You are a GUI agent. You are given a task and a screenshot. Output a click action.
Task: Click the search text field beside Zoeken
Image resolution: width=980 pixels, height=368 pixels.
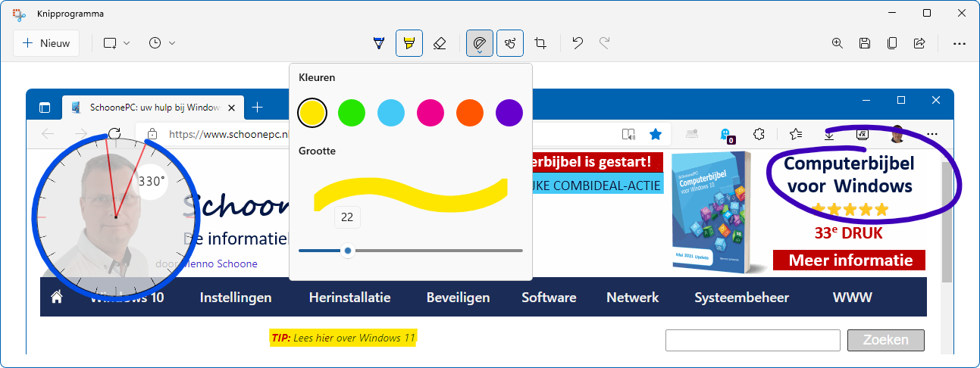(x=753, y=340)
